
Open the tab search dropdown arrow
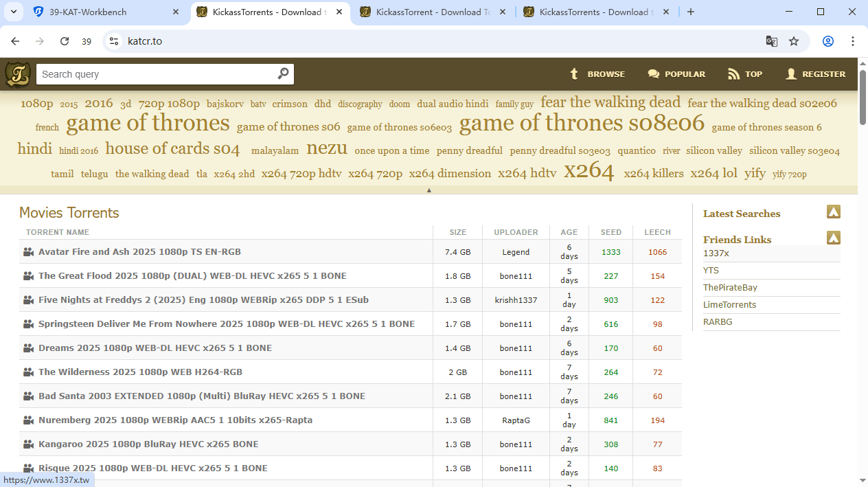(x=14, y=12)
